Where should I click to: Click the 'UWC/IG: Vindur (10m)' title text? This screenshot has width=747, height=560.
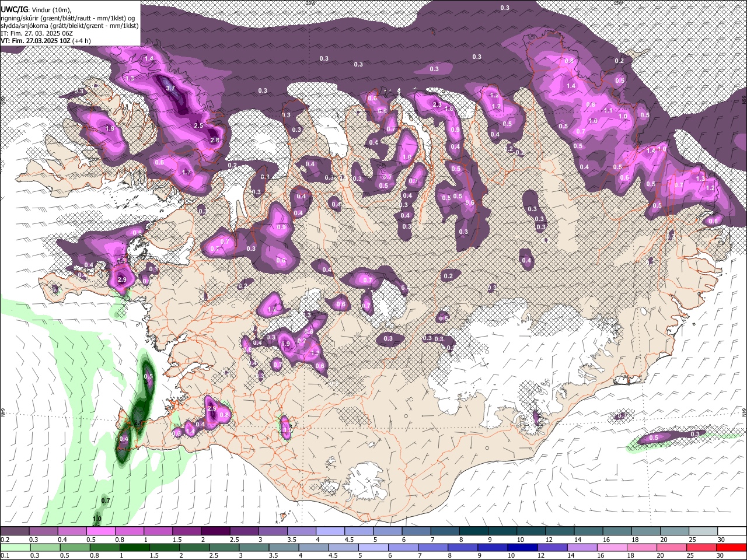(36, 10)
